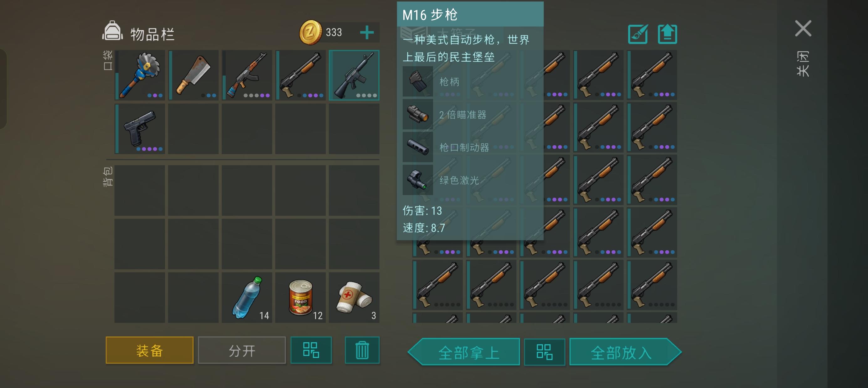This screenshot has height=388, width=868.
Task: Open the chest rename edit icon
Action: [638, 34]
